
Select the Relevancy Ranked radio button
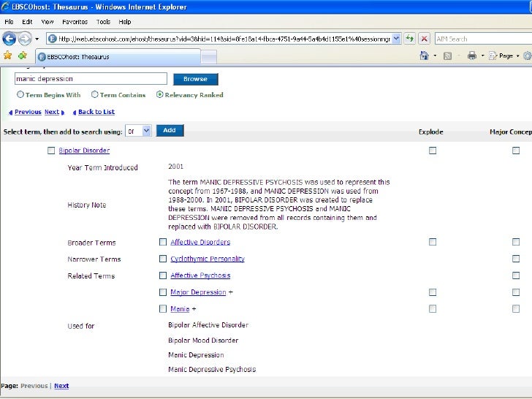coord(160,95)
